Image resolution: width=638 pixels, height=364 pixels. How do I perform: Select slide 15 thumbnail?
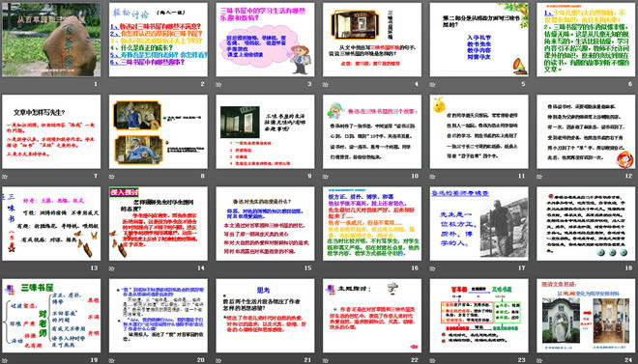point(265,223)
